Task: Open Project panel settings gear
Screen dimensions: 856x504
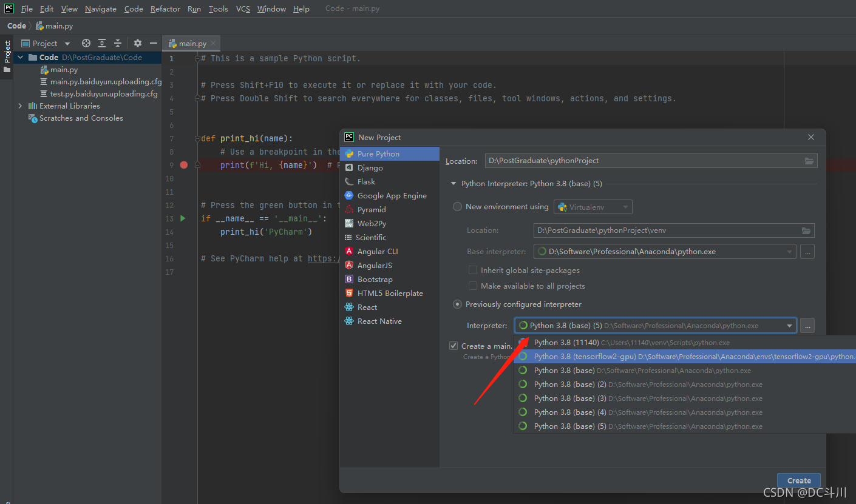Action: pos(138,43)
